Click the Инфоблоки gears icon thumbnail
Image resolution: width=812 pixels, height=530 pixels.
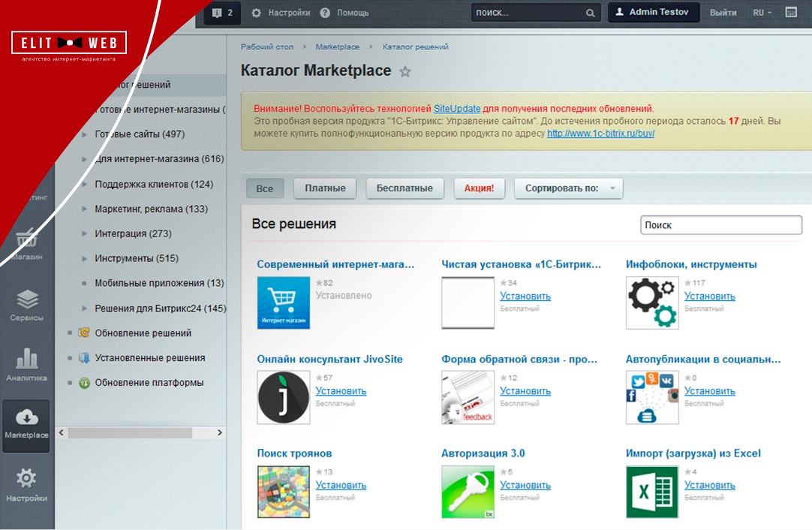click(x=652, y=303)
